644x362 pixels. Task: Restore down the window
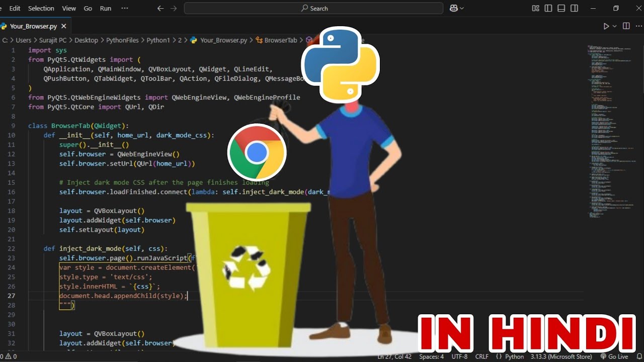coord(616,9)
